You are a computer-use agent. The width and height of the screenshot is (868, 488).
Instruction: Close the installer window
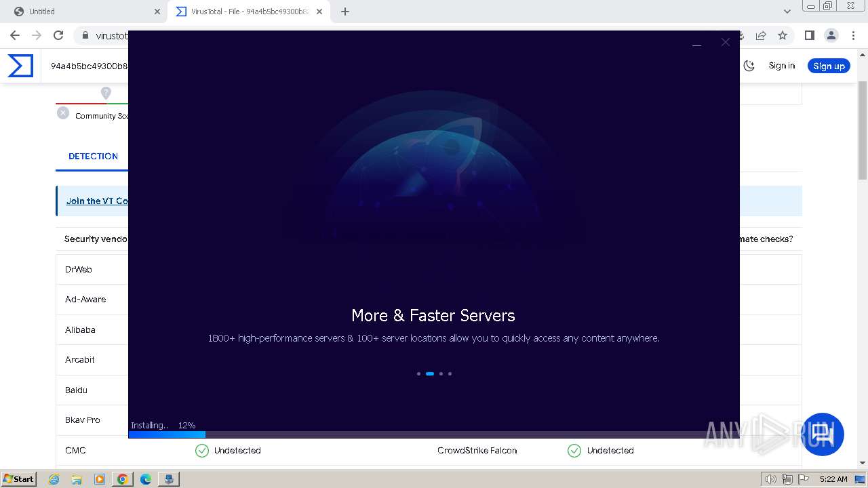pos(726,42)
